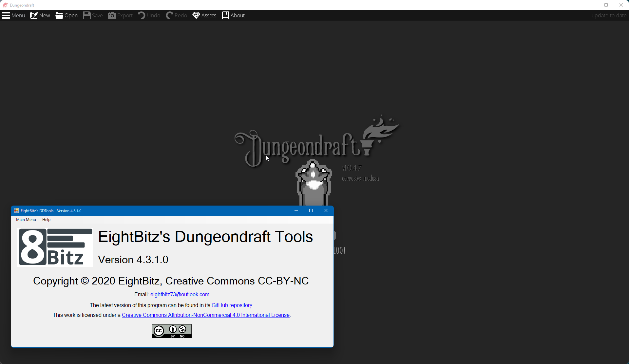Maximize the DDTools window

point(311,211)
